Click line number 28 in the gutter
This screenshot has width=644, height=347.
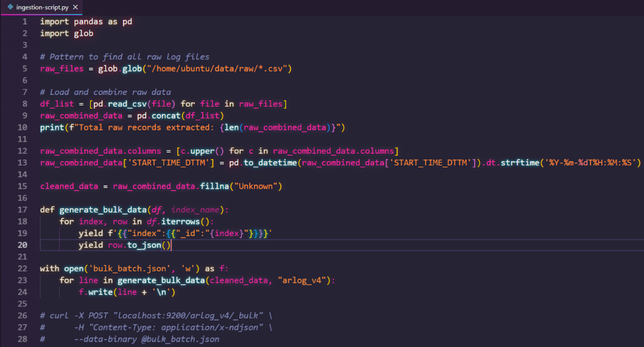(23, 339)
